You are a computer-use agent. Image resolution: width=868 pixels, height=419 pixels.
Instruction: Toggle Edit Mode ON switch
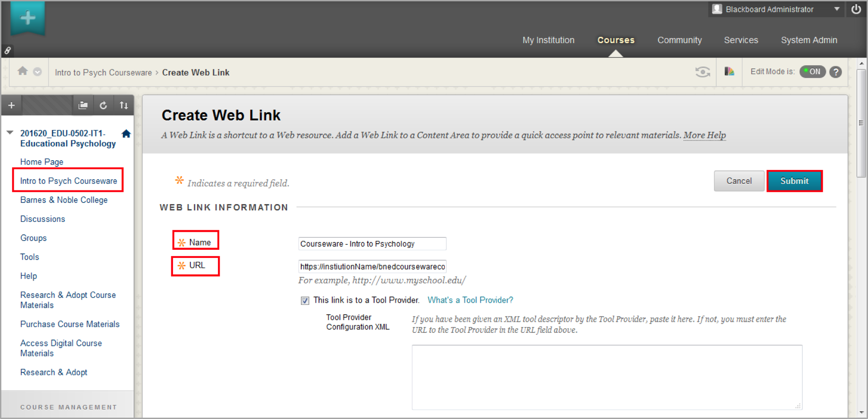(812, 71)
